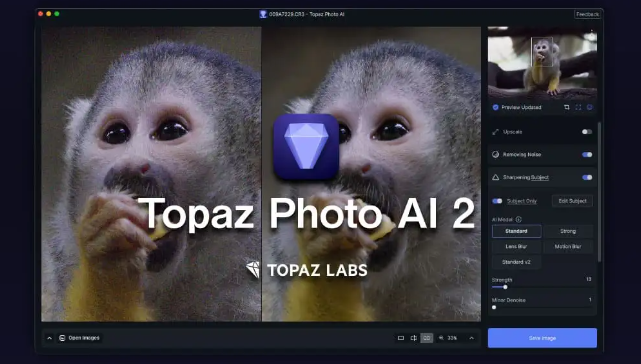Image resolution: width=641 pixels, height=364 pixels.
Task: Click the Edit Subject button
Action: pyautogui.click(x=572, y=201)
